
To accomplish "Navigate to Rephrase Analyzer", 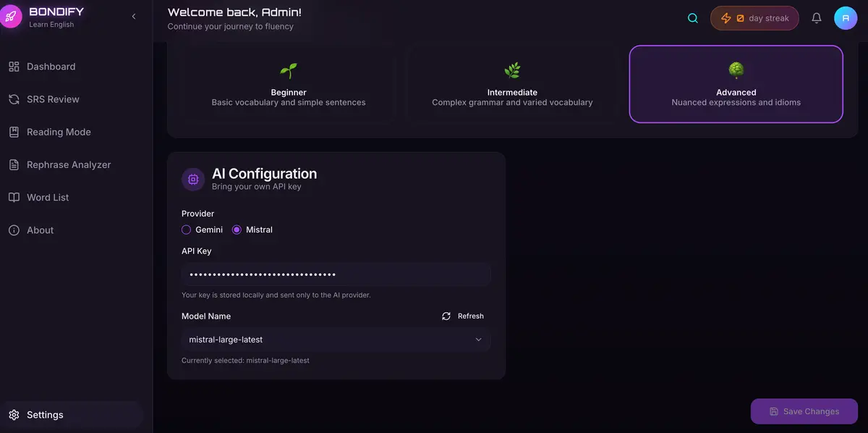I will [69, 164].
